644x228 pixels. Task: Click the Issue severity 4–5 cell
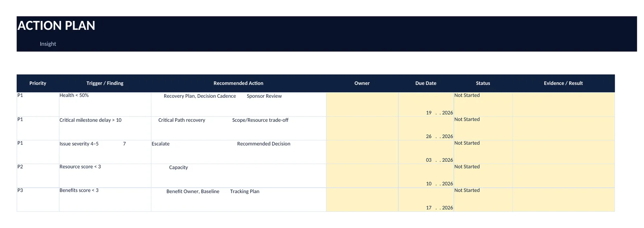pyautogui.click(x=105, y=152)
